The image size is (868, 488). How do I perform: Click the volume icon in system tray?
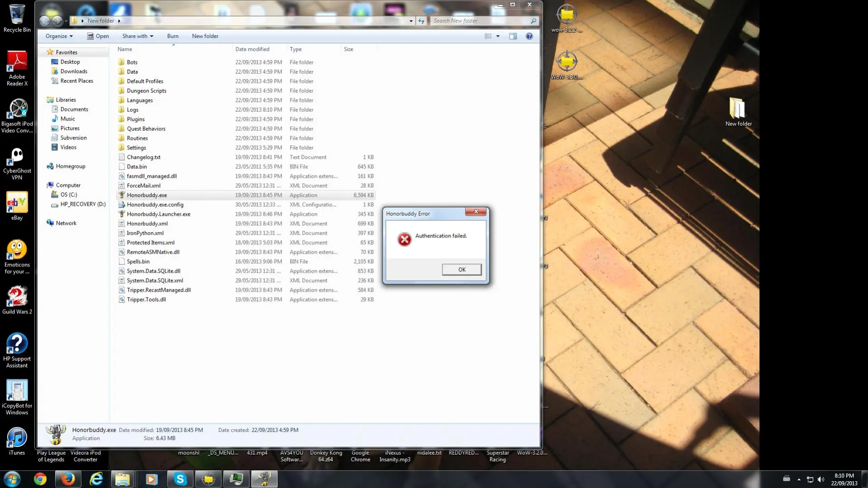[x=821, y=479]
